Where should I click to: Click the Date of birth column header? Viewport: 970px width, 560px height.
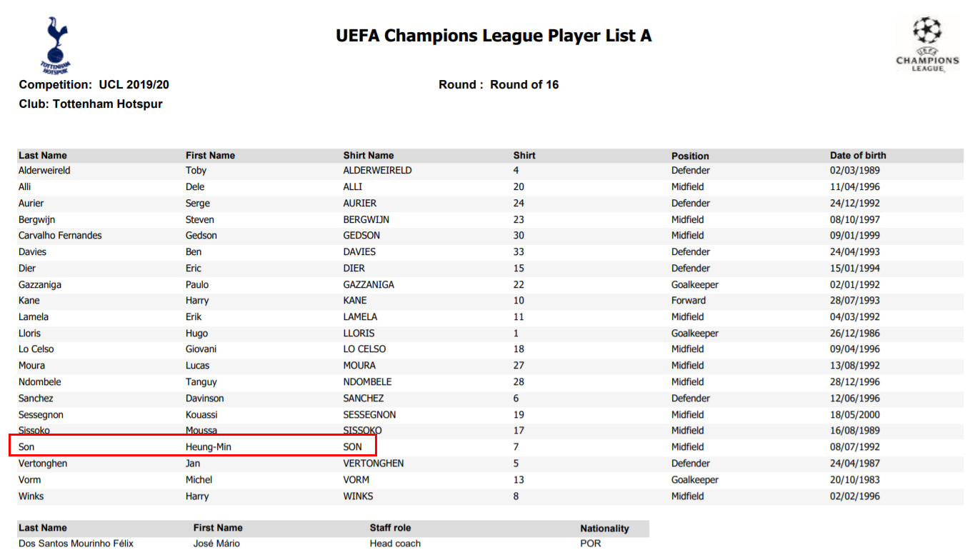[858, 155]
